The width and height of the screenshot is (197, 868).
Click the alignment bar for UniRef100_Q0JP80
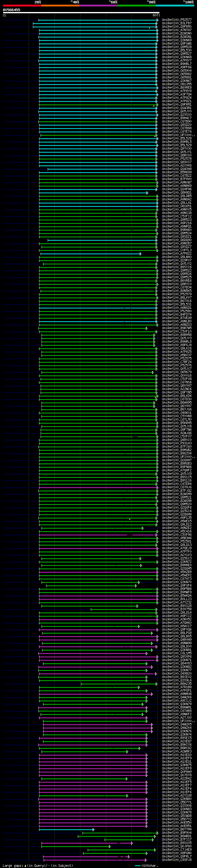click(x=76, y=846)
